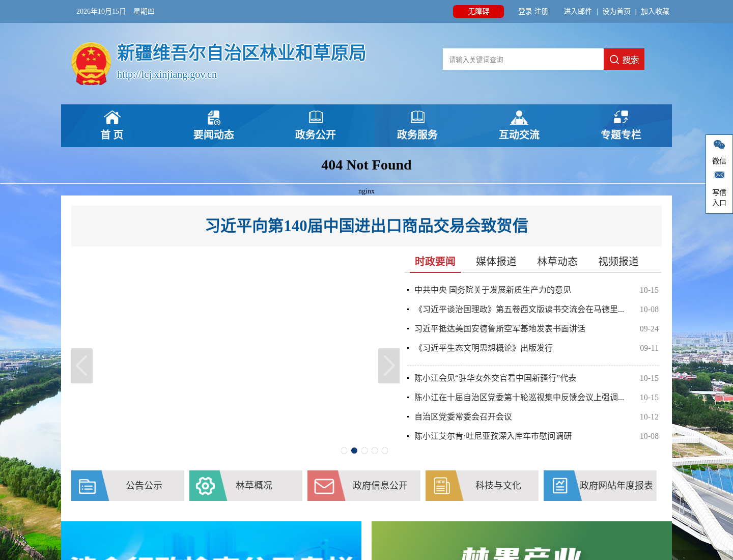Open the 进入邮件 link

pyautogui.click(x=578, y=11)
